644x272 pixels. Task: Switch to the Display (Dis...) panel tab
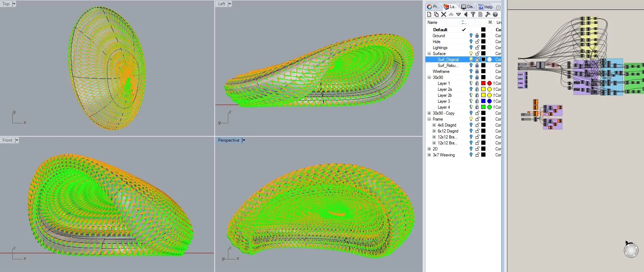(468, 7)
